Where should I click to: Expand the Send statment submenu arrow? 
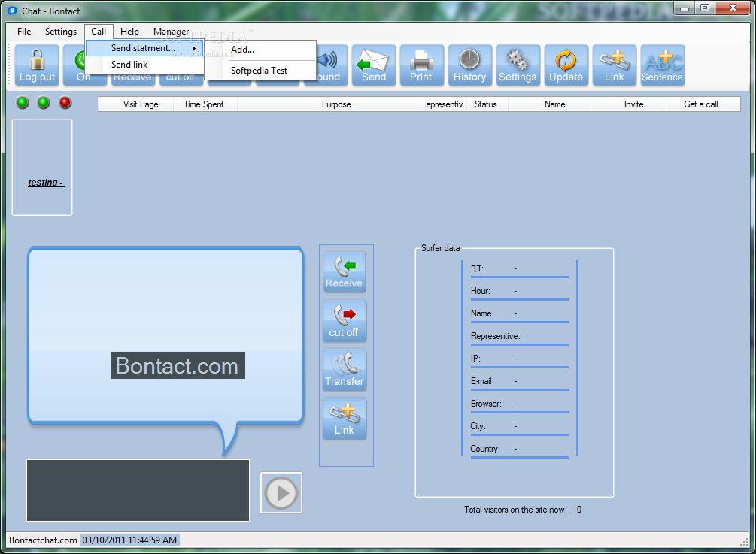point(194,48)
